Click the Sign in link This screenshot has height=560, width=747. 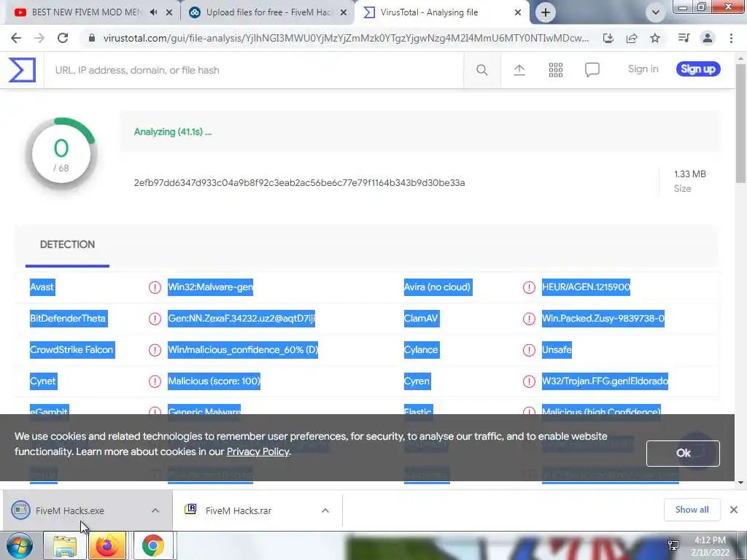(643, 69)
